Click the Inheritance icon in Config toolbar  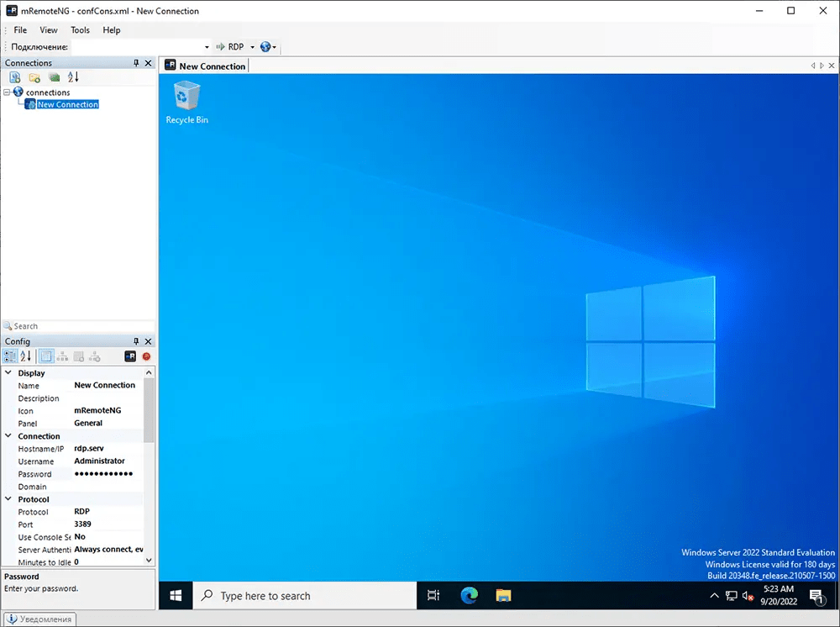62,356
